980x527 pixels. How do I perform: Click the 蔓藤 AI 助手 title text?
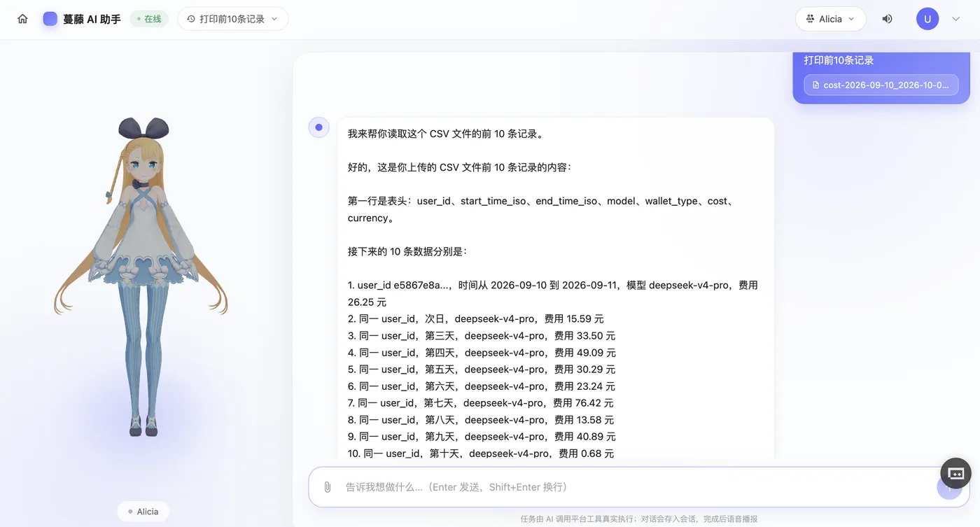(x=92, y=19)
